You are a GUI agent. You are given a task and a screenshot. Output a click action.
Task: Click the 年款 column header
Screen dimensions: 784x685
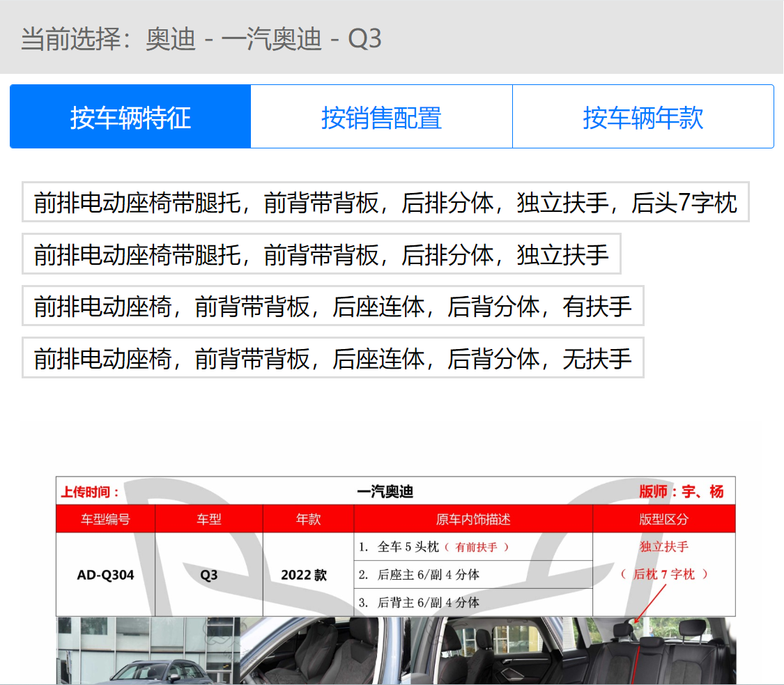[309, 519]
